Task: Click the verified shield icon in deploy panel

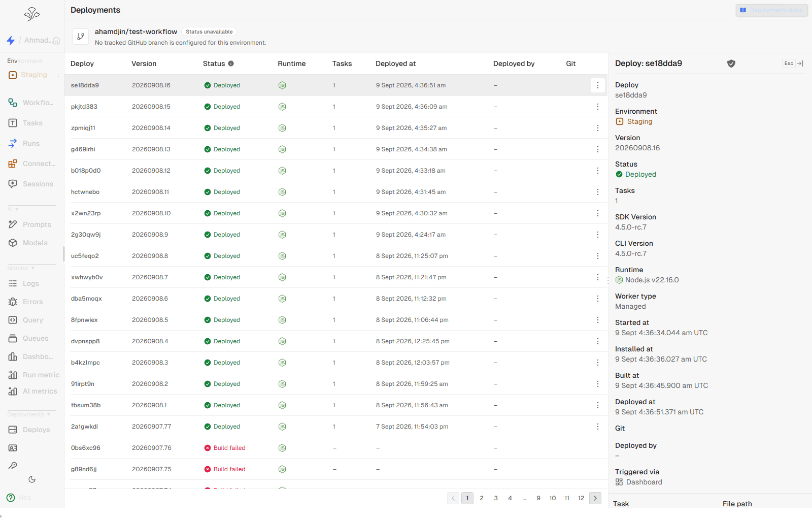Action: [731, 63]
